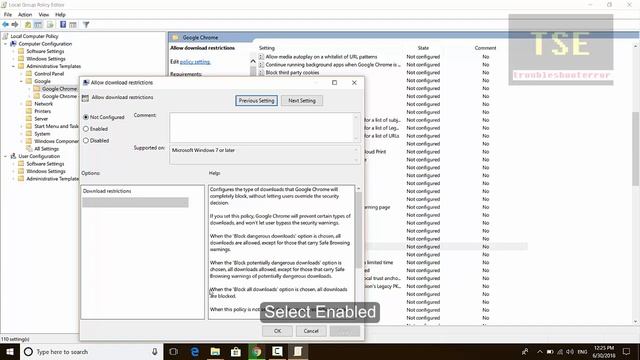
Task: Open the View menu
Action: pos(44,14)
